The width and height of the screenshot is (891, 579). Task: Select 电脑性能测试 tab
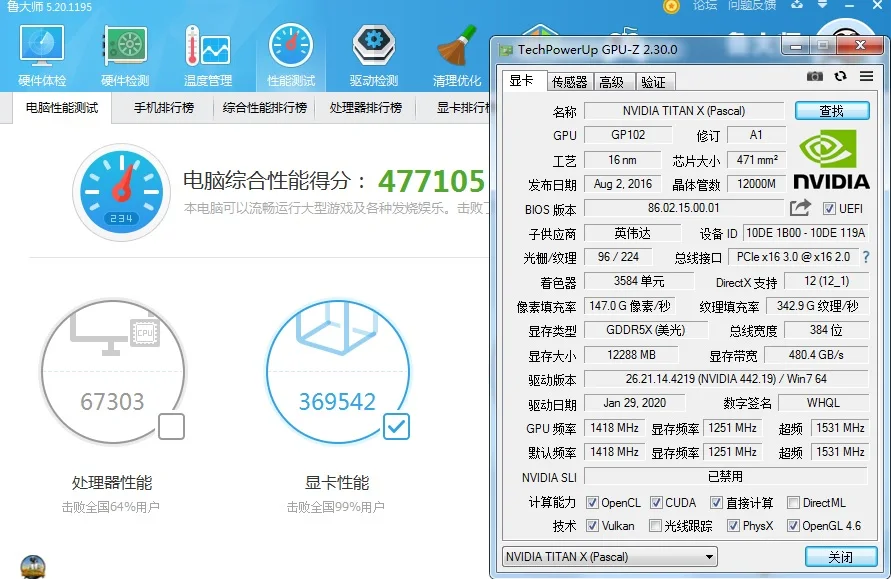pos(62,107)
